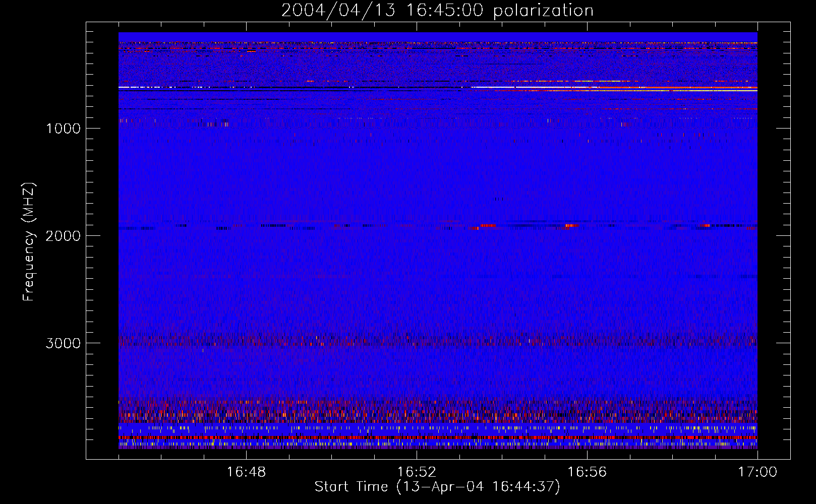Select the 'Frequency (MHZ)' axis label
The image size is (816, 504).
[x=29, y=242]
